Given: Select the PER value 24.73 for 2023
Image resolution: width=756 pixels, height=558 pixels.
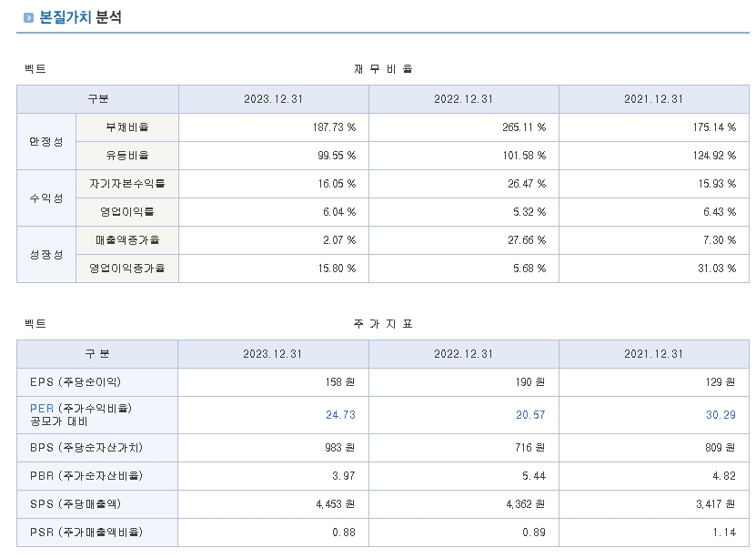Looking at the screenshot, I should point(340,415).
